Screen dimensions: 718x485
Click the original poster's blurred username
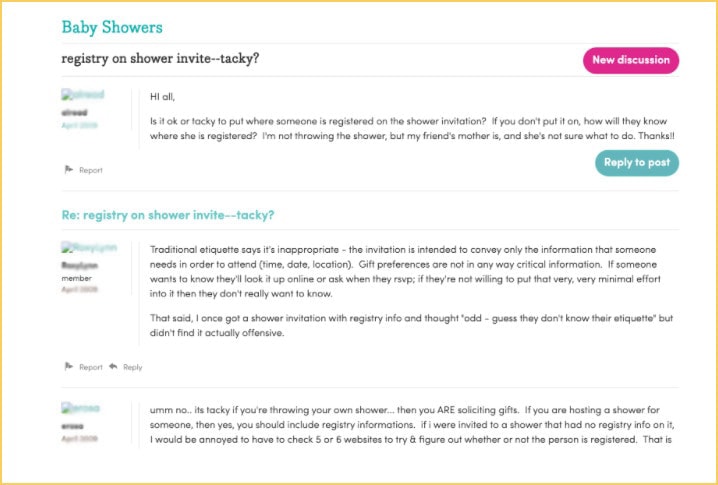tap(74, 113)
